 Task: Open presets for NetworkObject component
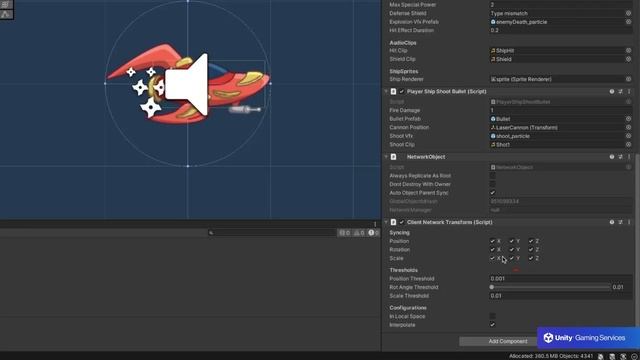(x=620, y=157)
